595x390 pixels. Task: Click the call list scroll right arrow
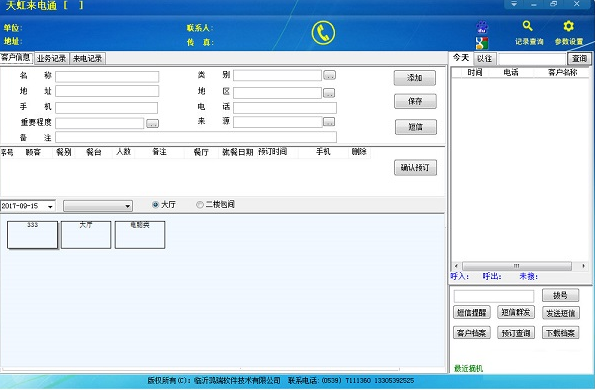tap(583, 266)
